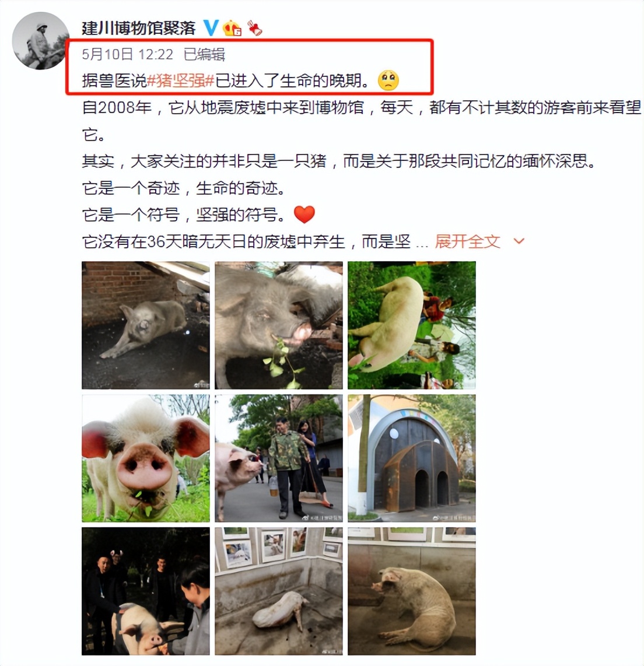The width and height of the screenshot is (644, 666).
Task: Open the sideways photo of pig with visitors
Action: (412, 325)
